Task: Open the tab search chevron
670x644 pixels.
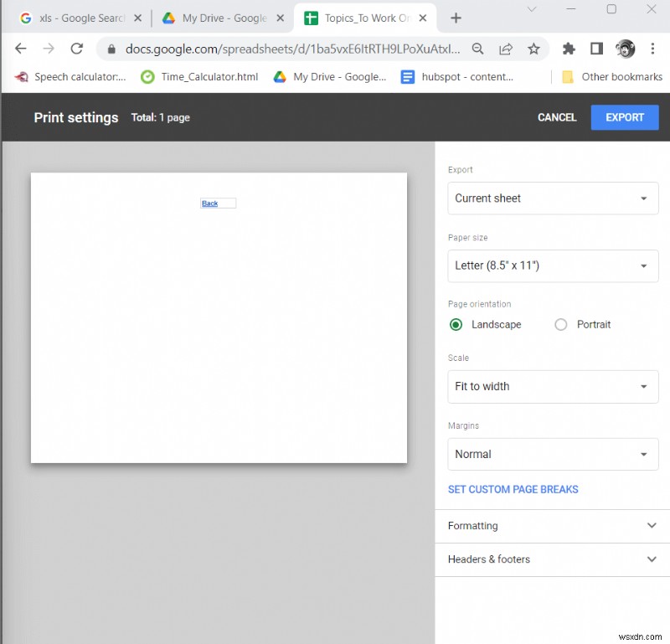Action: click(x=532, y=9)
